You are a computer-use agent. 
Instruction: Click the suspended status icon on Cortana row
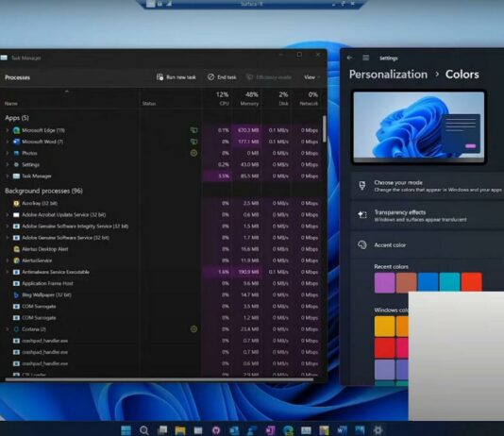[193, 329]
